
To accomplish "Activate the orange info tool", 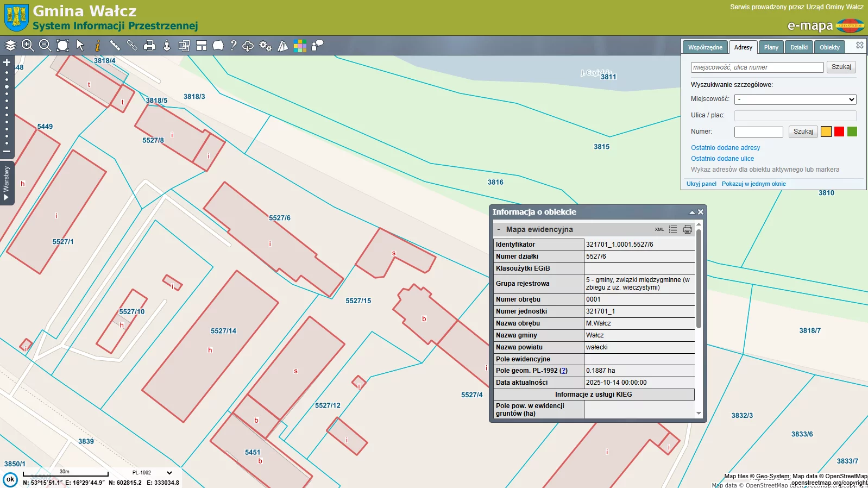I will pos(98,46).
